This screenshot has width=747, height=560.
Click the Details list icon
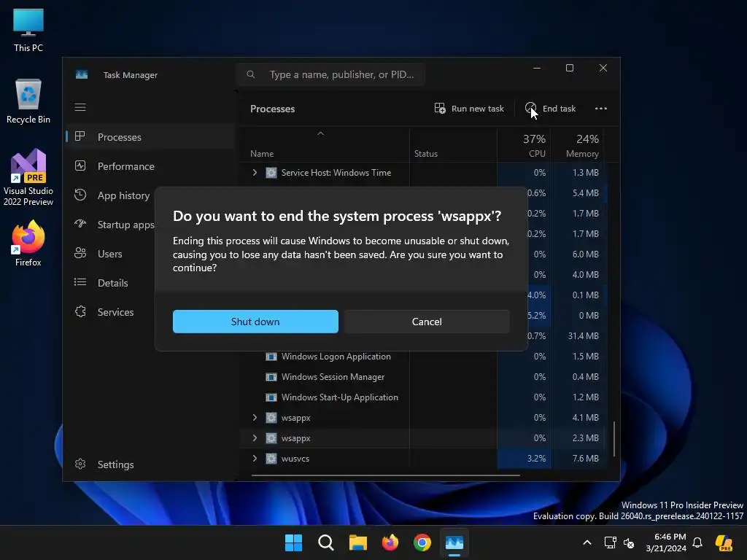80,282
